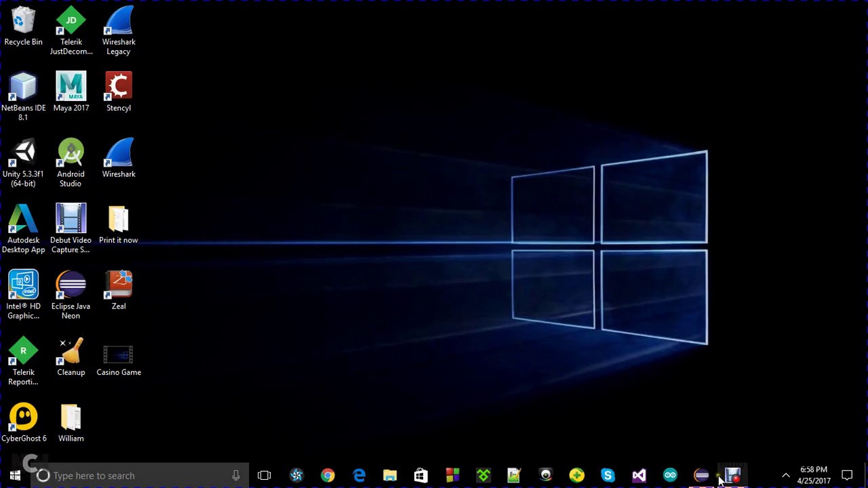Open the Print it now folder
The height and width of the screenshot is (488, 868).
118,224
